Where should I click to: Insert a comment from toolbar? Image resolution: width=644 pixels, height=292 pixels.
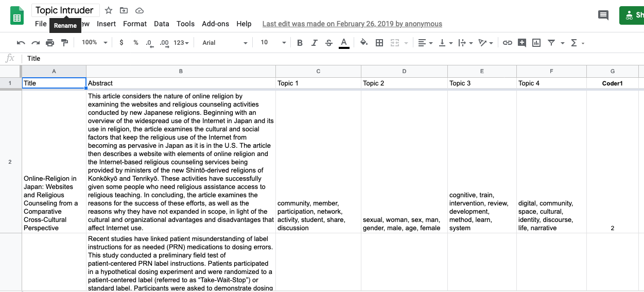[522, 43]
